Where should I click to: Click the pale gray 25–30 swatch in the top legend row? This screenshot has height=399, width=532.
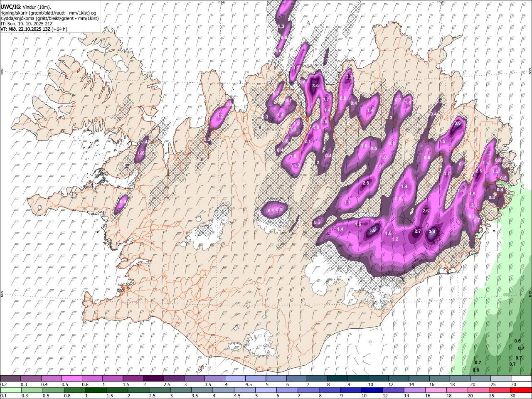(500, 379)
